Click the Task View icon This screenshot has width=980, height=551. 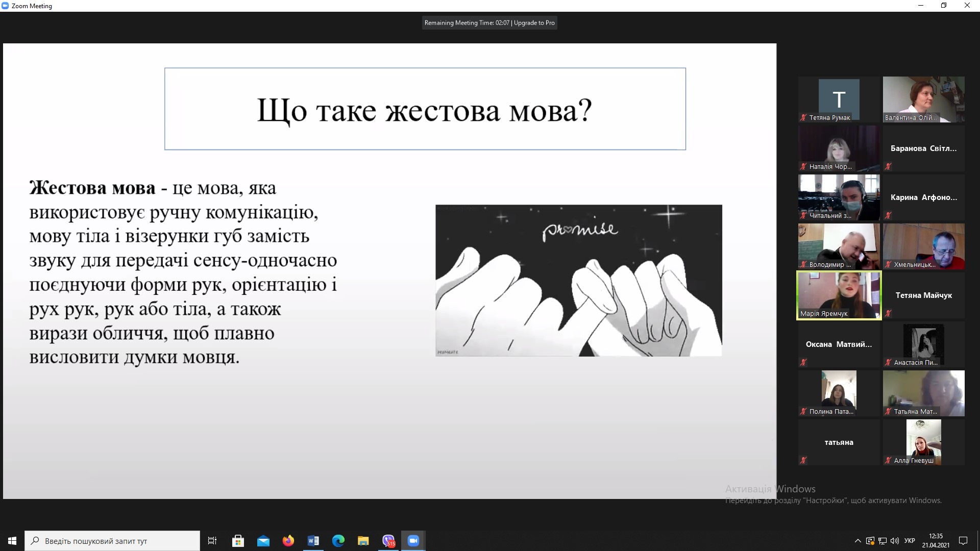click(212, 541)
